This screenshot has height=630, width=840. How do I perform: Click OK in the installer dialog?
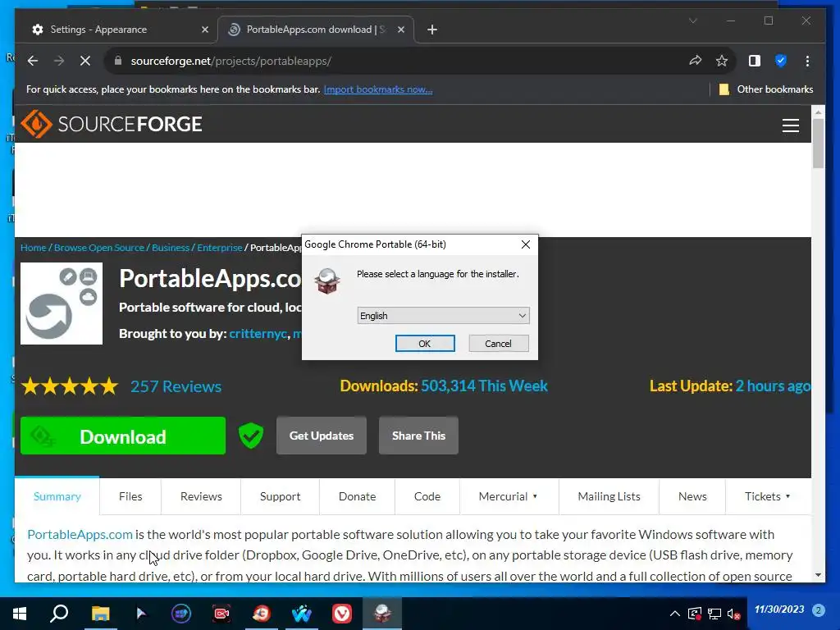(425, 344)
